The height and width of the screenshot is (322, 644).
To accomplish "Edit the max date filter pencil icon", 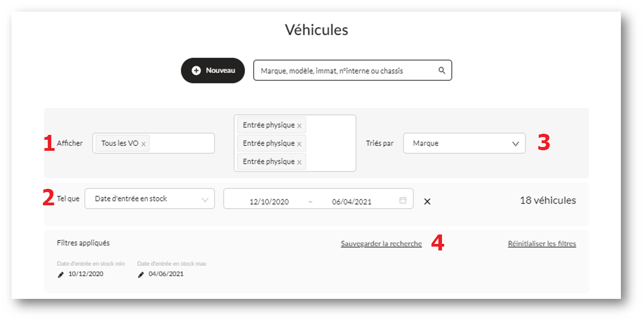I will pyautogui.click(x=141, y=275).
